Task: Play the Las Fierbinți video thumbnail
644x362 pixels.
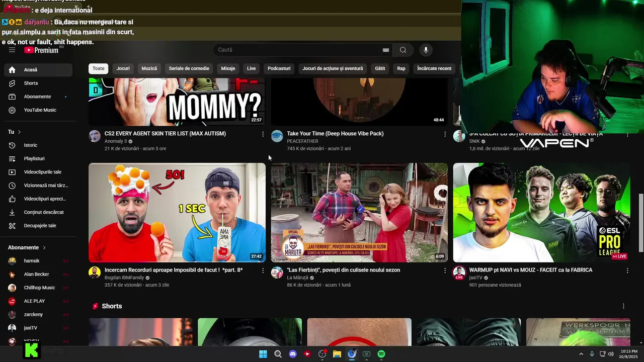Action: pos(359,212)
